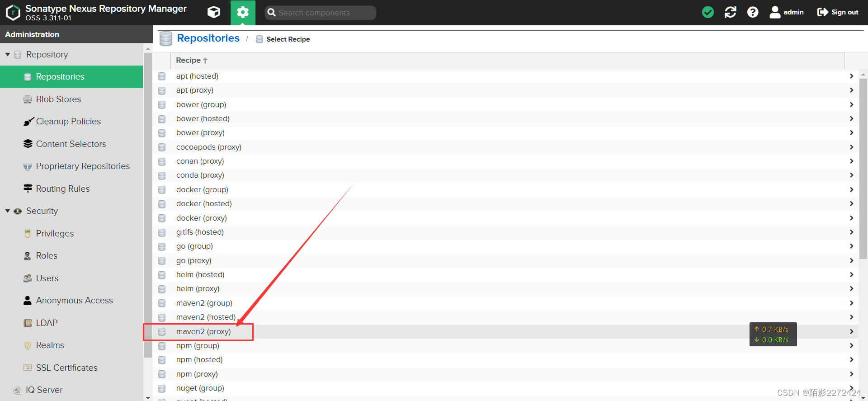This screenshot has width=868, height=401.
Task: Click the chevron arrow on bower (group) row
Action: pyautogui.click(x=851, y=104)
